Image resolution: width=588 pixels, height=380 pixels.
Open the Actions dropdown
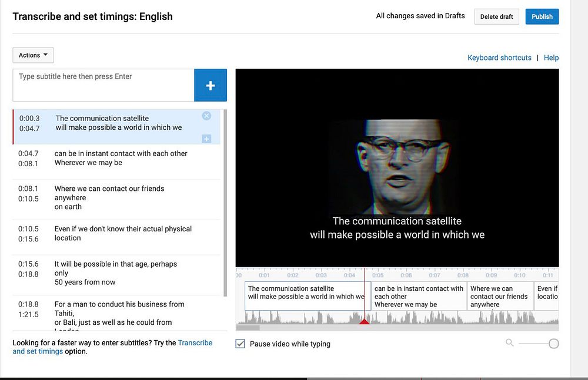33,55
